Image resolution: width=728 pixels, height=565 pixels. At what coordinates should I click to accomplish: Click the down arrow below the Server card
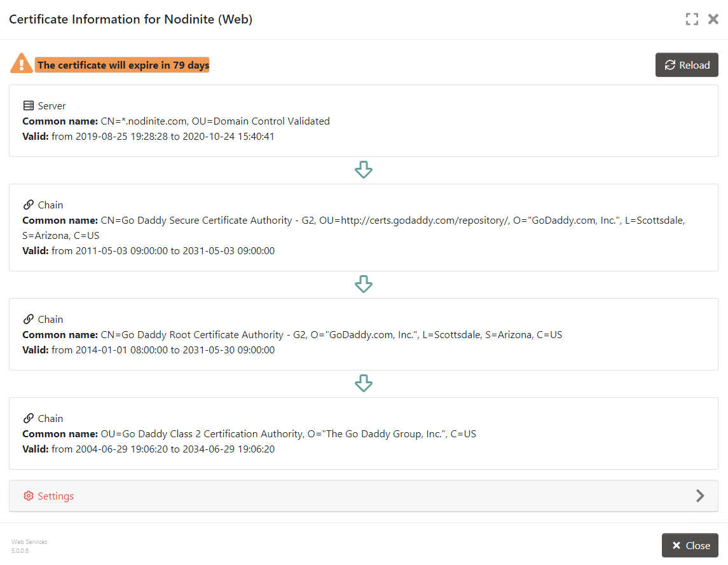[364, 170]
